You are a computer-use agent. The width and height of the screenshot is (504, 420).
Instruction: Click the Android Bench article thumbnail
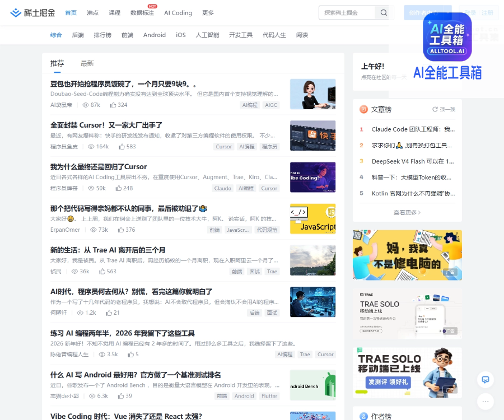tap(312, 385)
